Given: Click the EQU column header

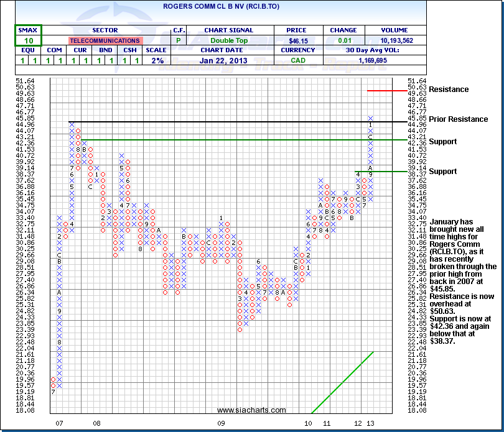Looking at the screenshot, I should pyautogui.click(x=29, y=50).
